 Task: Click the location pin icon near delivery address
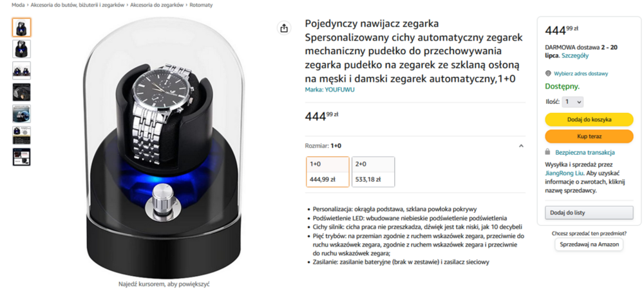548,74
